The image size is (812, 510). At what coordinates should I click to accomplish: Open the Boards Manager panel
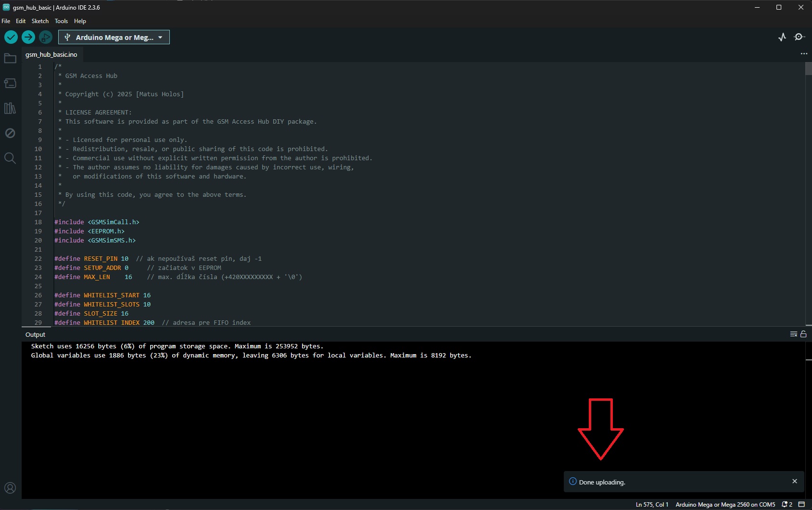click(x=10, y=83)
